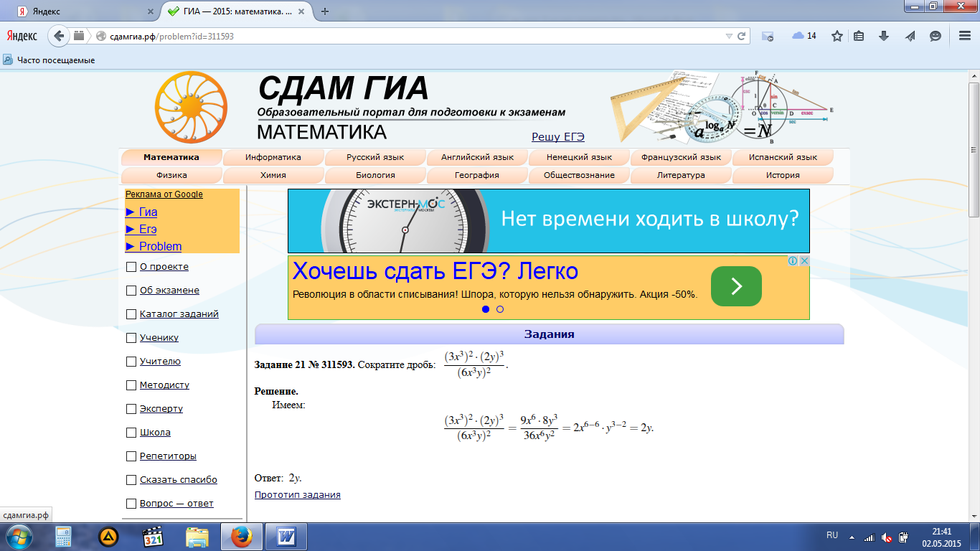
Task: Open the Прототип задания link
Action: [x=298, y=495]
